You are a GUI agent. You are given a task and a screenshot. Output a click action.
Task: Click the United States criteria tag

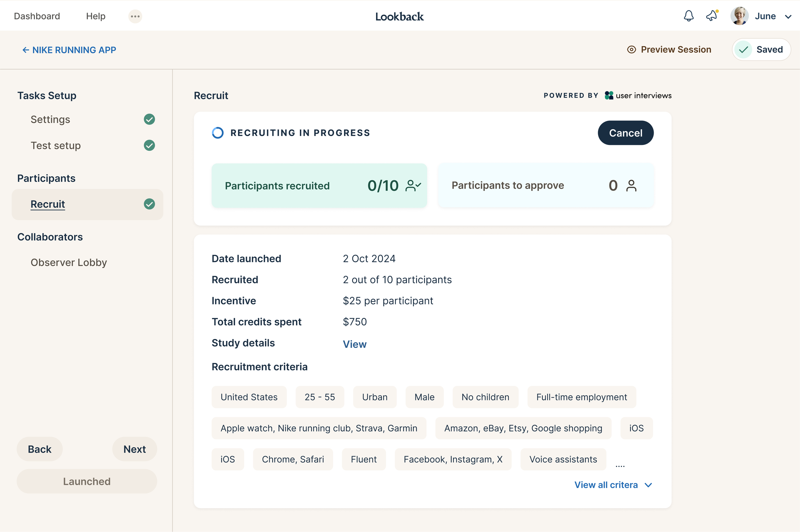[249, 397]
